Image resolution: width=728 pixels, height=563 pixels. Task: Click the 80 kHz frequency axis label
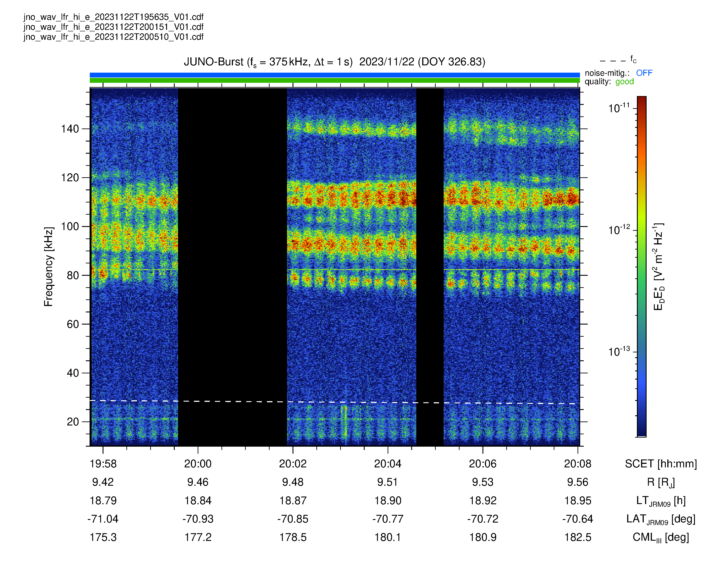[73, 276]
